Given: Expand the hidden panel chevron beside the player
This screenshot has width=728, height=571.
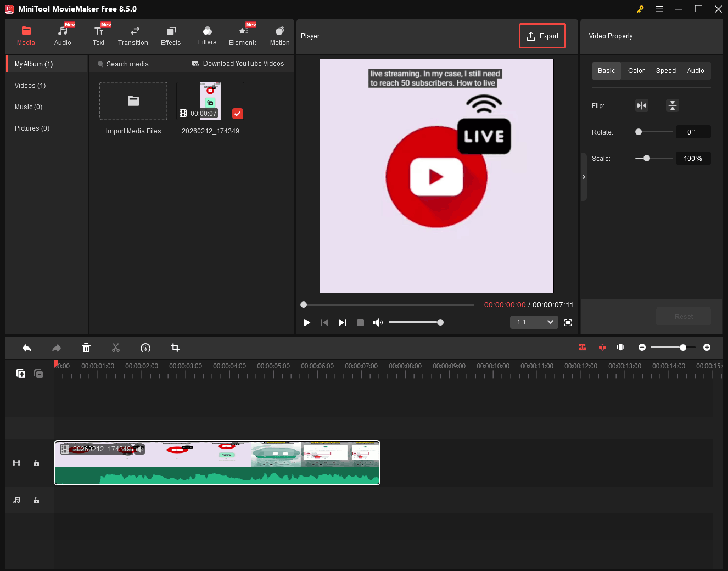Looking at the screenshot, I should coord(584,177).
